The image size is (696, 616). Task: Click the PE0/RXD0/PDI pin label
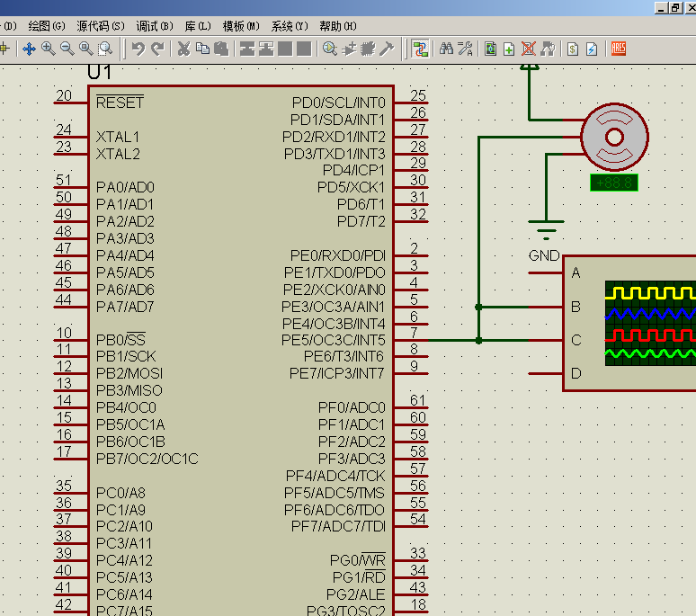point(338,256)
